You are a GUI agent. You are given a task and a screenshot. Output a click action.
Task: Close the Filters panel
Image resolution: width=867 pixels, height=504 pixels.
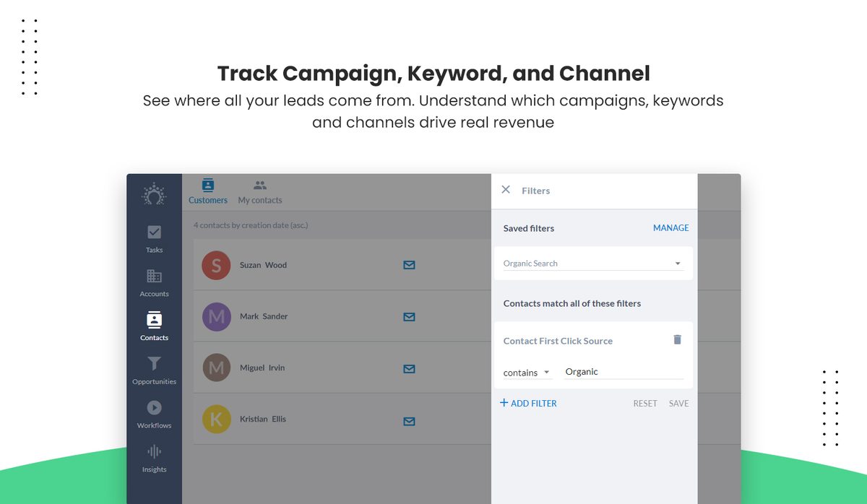(506, 189)
